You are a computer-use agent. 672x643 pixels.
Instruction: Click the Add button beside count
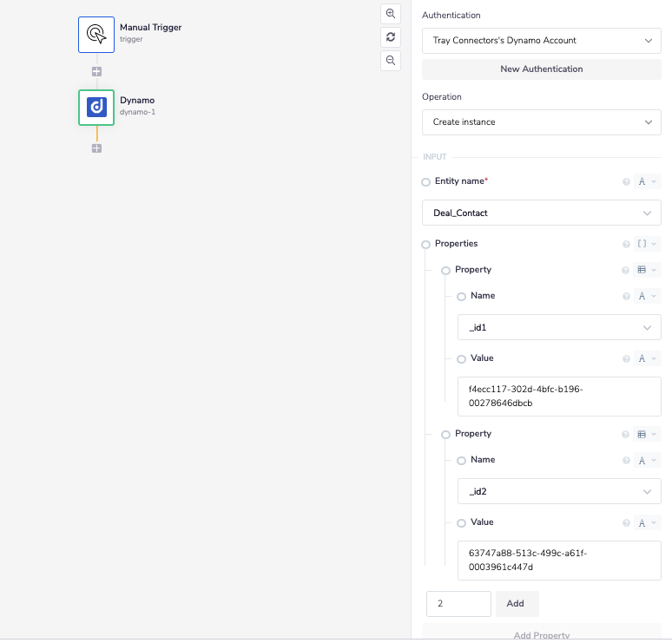click(x=517, y=603)
